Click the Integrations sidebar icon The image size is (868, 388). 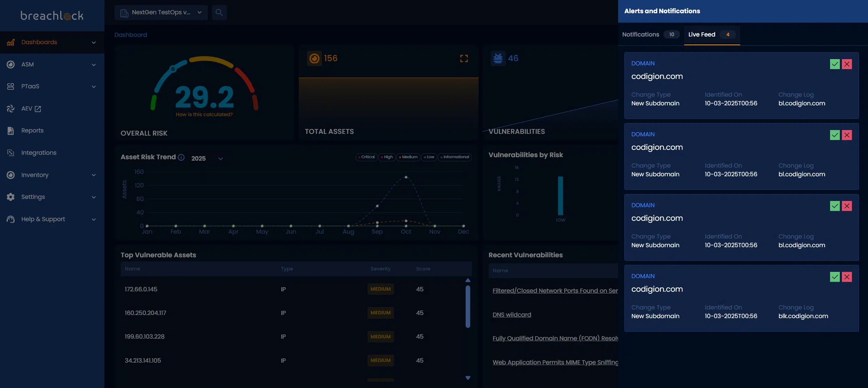pos(10,153)
